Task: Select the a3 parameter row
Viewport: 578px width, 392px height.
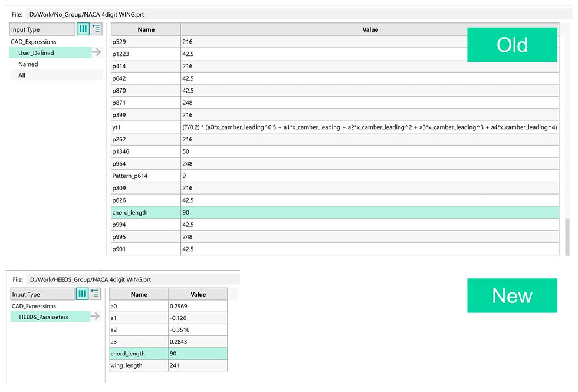Action: (x=169, y=341)
